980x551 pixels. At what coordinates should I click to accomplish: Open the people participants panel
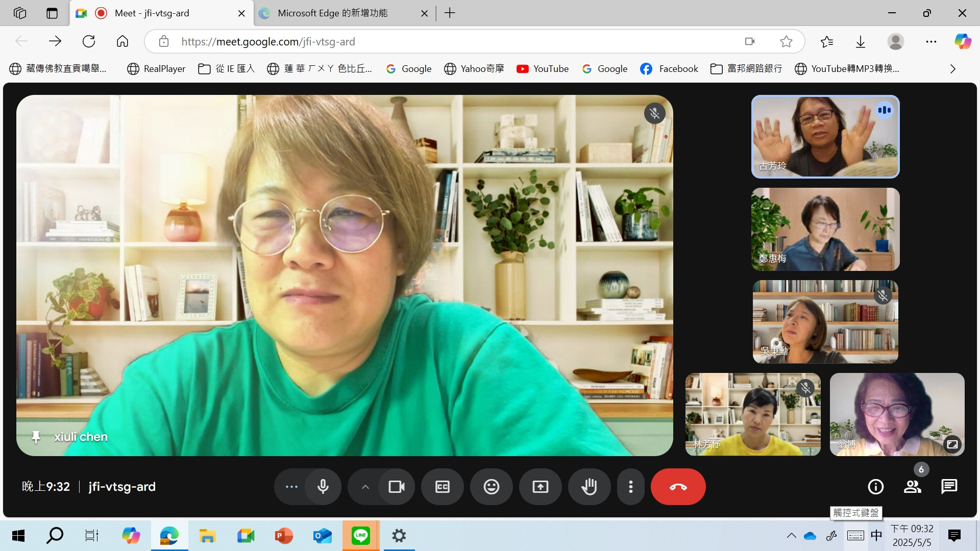(912, 487)
